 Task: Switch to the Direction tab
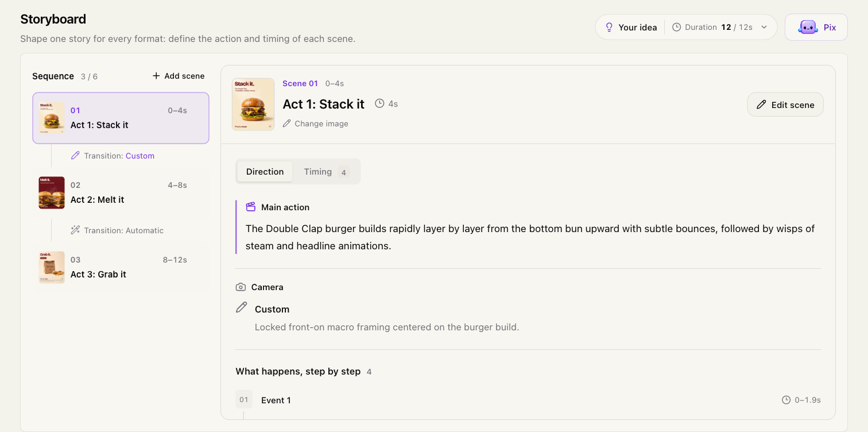pos(265,172)
